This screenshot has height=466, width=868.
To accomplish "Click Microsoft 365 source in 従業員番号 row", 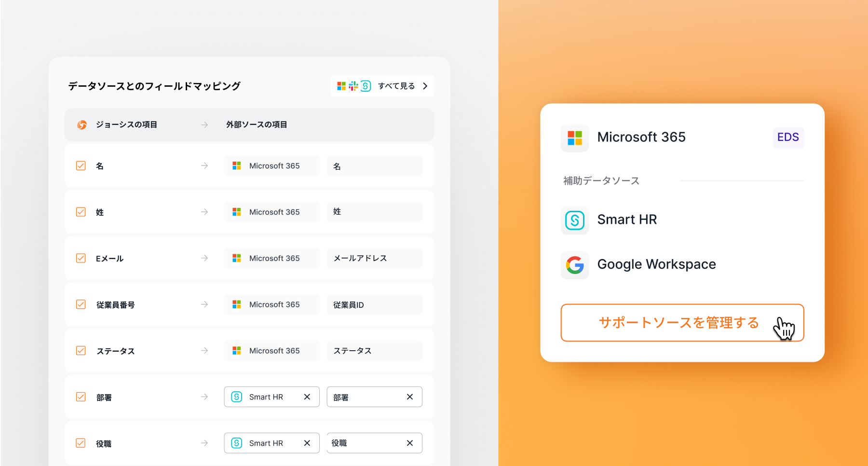I will (272, 304).
